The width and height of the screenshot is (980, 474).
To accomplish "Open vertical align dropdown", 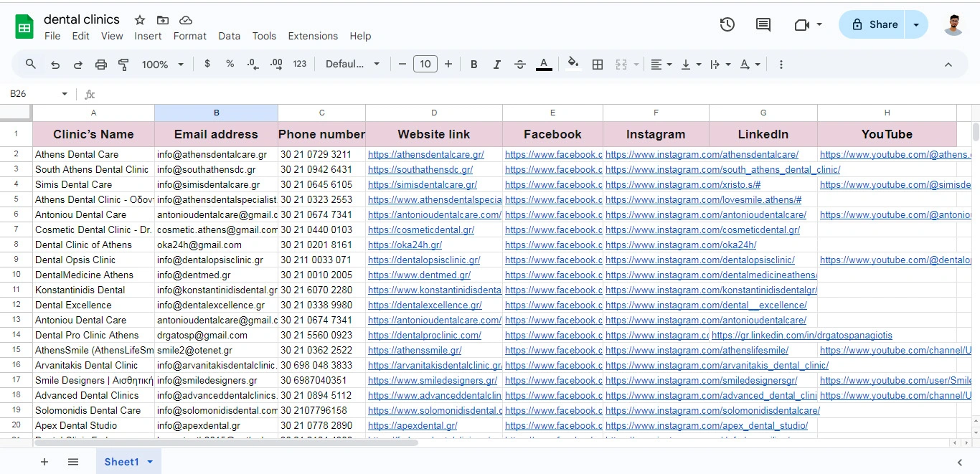I will [691, 65].
